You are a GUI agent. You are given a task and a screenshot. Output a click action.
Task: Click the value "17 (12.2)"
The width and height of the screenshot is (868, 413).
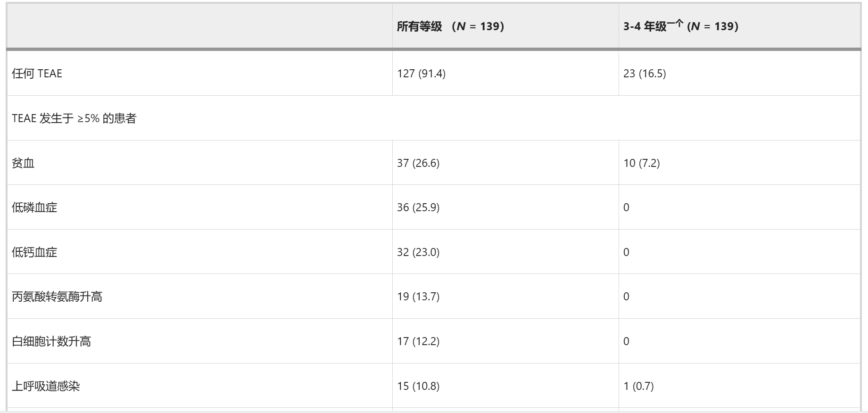click(418, 341)
